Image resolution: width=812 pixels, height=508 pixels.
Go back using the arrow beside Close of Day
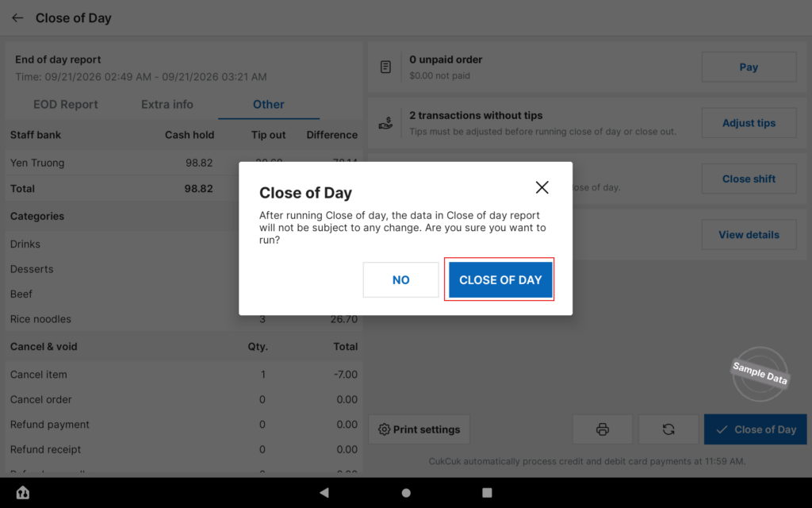[17, 18]
